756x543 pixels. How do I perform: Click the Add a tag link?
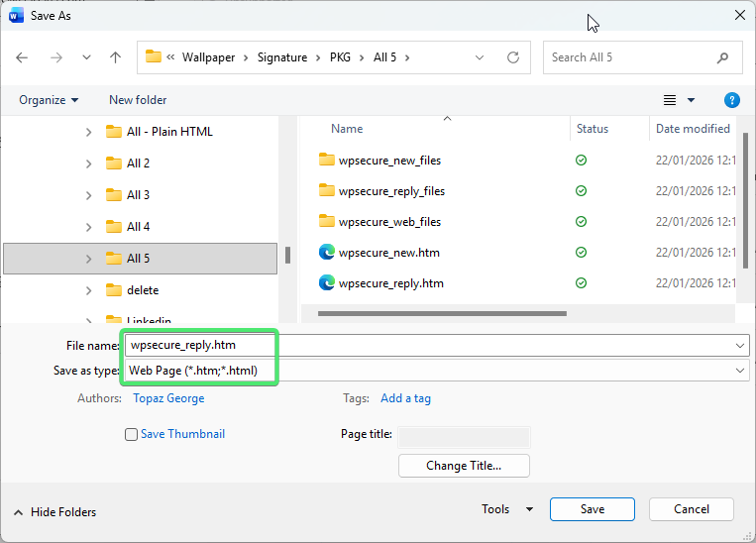[x=405, y=398]
